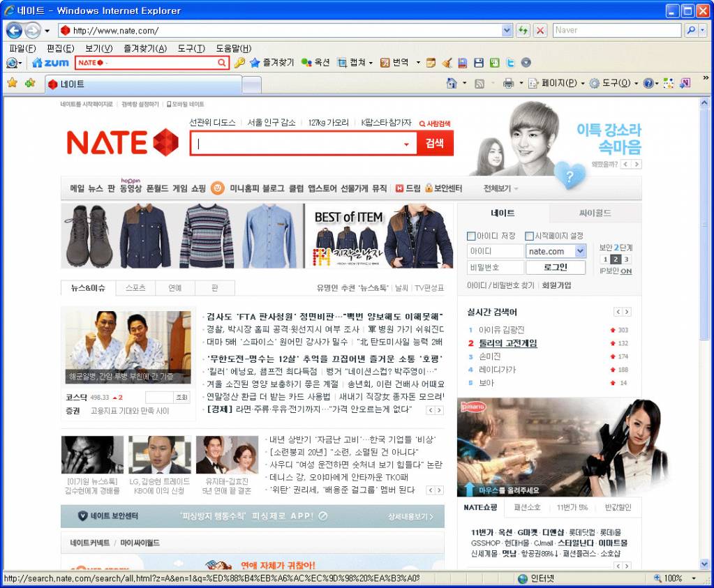This screenshot has height=588, width=714.
Task: Open the 회원가입 sign-up link
Action: pyautogui.click(x=556, y=285)
